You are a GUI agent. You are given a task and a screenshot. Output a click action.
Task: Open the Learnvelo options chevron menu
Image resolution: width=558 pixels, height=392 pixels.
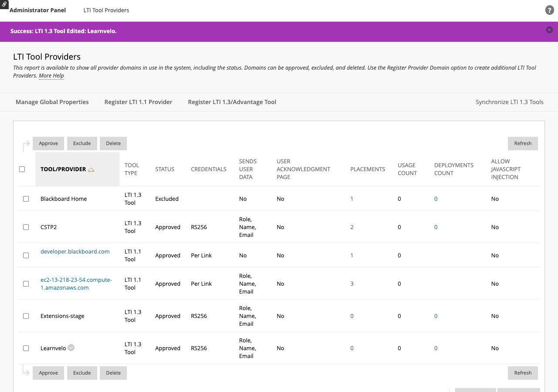click(71, 348)
